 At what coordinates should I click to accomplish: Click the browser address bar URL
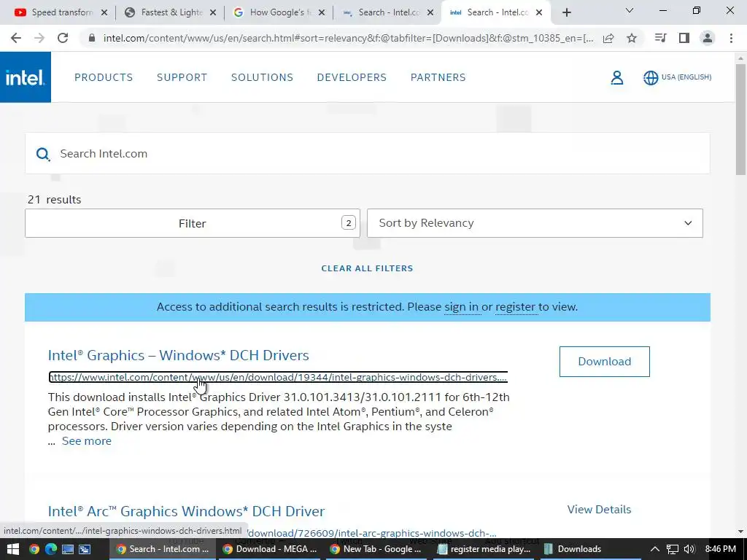tap(348, 38)
